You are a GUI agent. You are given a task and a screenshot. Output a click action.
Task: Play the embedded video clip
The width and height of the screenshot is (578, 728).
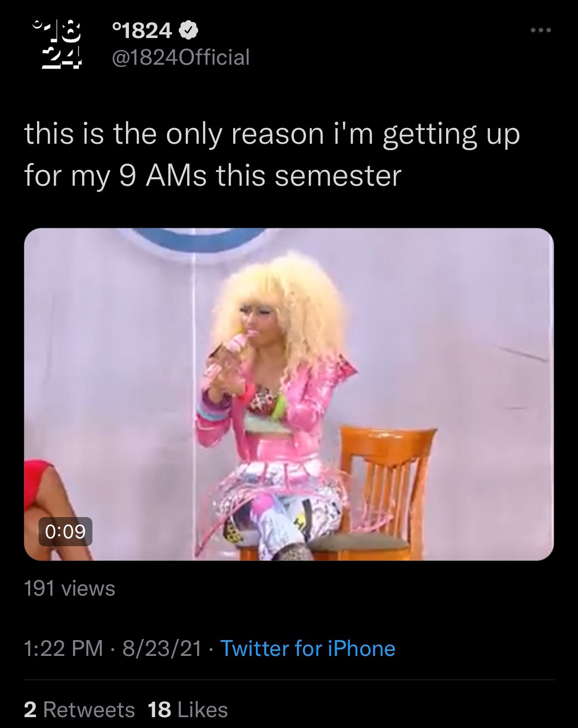click(x=289, y=394)
